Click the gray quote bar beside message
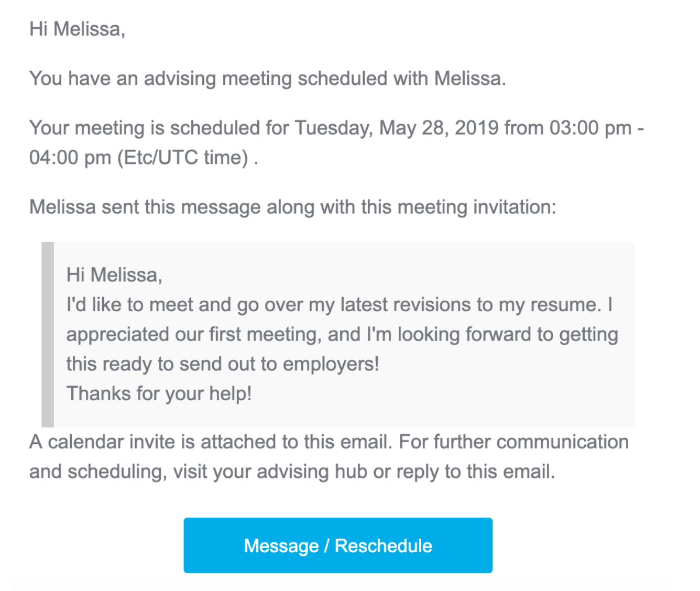 (x=48, y=334)
